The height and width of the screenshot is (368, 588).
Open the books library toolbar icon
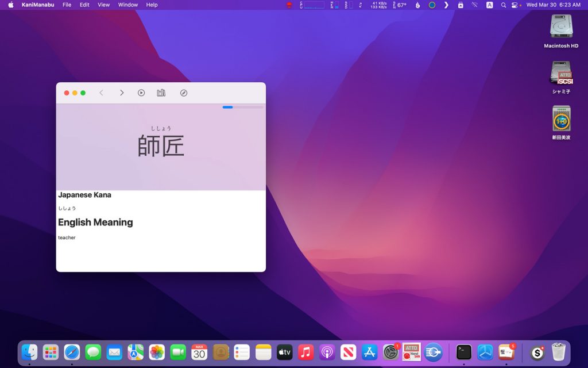(x=161, y=93)
